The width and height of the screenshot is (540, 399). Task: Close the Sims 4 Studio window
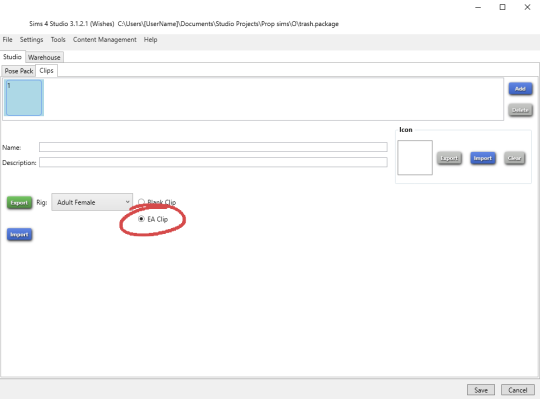pos(527,7)
